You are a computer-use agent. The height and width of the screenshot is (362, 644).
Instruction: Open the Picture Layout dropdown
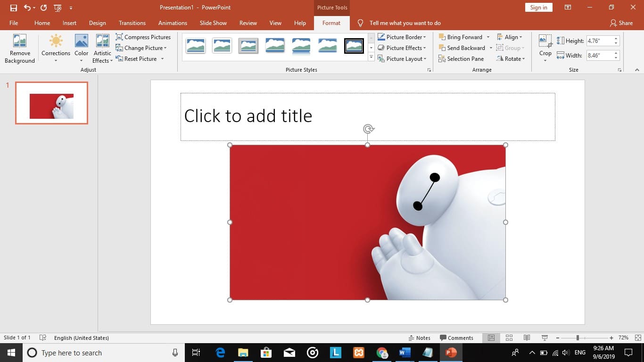click(x=402, y=59)
